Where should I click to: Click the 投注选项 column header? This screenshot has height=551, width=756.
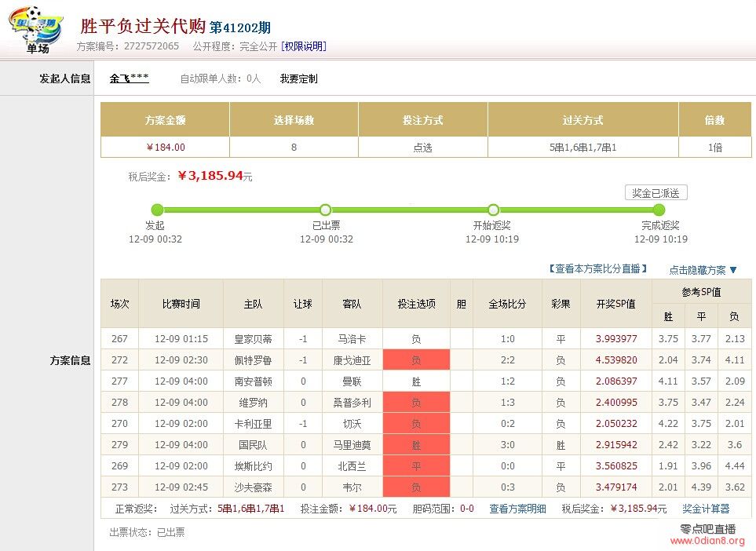click(x=416, y=304)
